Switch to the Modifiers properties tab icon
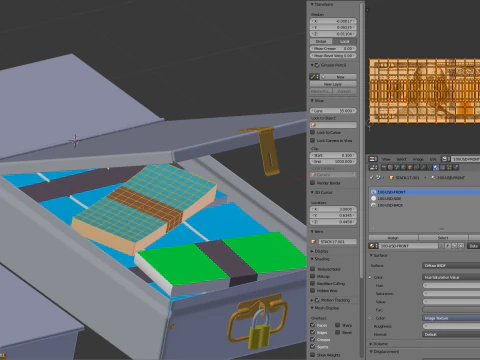Viewport: 480px width, 360px height. click(423, 167)
